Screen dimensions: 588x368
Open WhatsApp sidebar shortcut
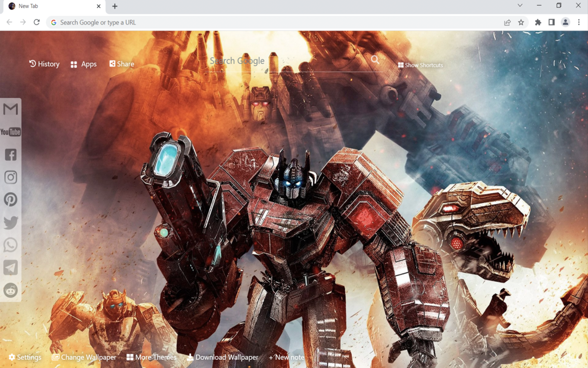pos(11,245)
